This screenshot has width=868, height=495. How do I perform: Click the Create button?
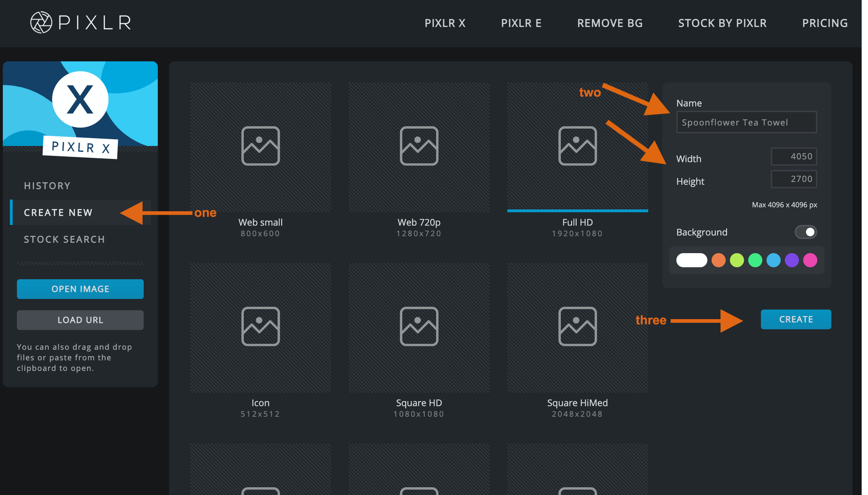click(796, 319)
